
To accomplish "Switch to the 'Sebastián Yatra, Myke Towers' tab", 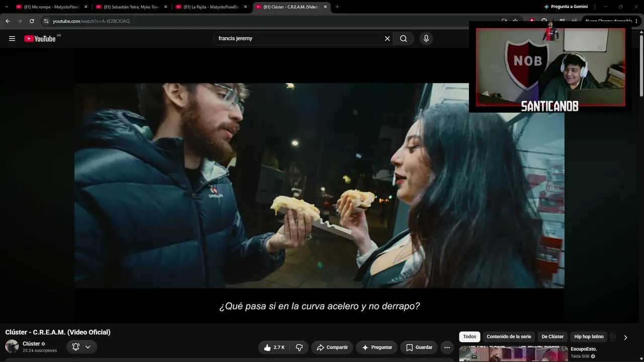I will click(x=131, y=7).
